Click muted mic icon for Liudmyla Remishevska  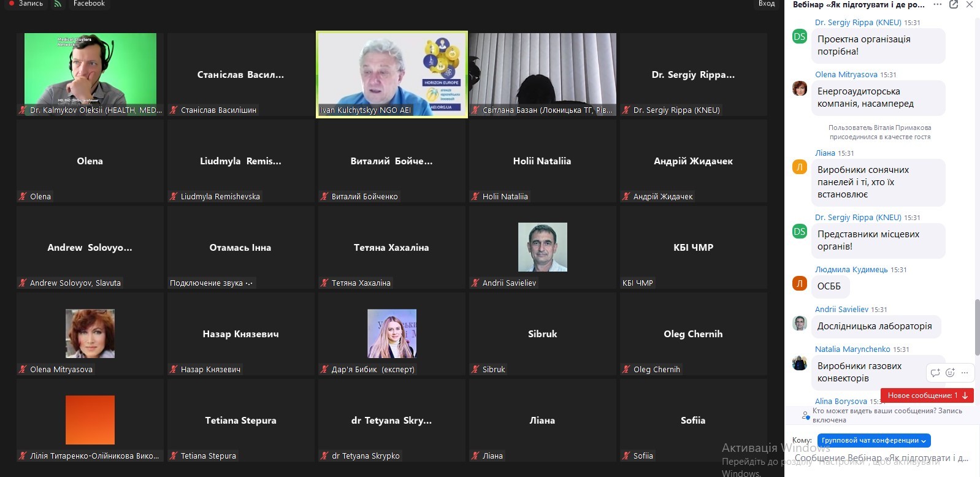tap(174, 197)
